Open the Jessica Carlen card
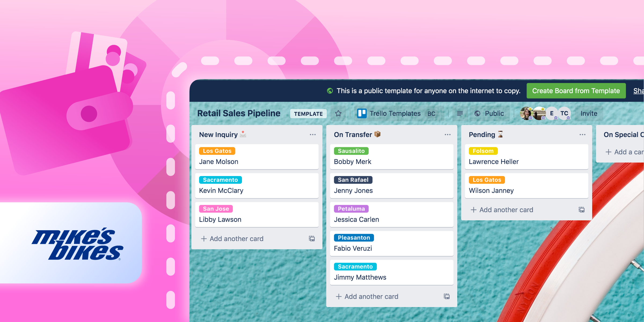The width and height of the screenshot is (644, 322). pos(391,215)
